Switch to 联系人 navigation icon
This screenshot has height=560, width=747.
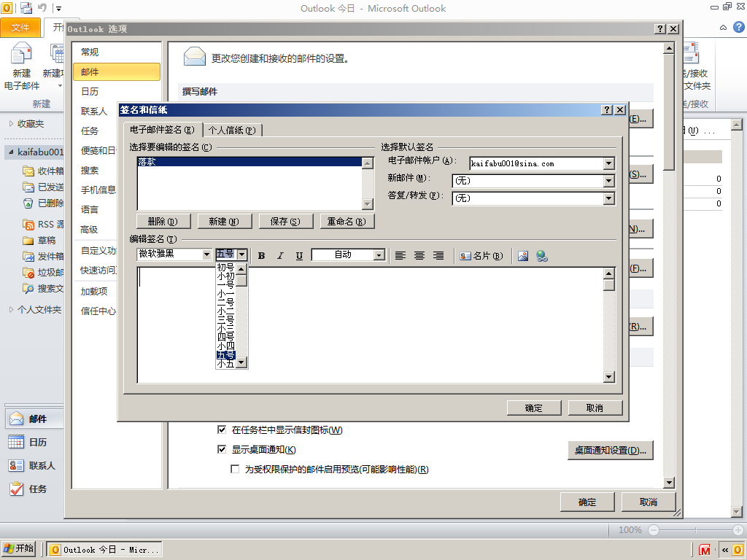click(x=16, y=465)
